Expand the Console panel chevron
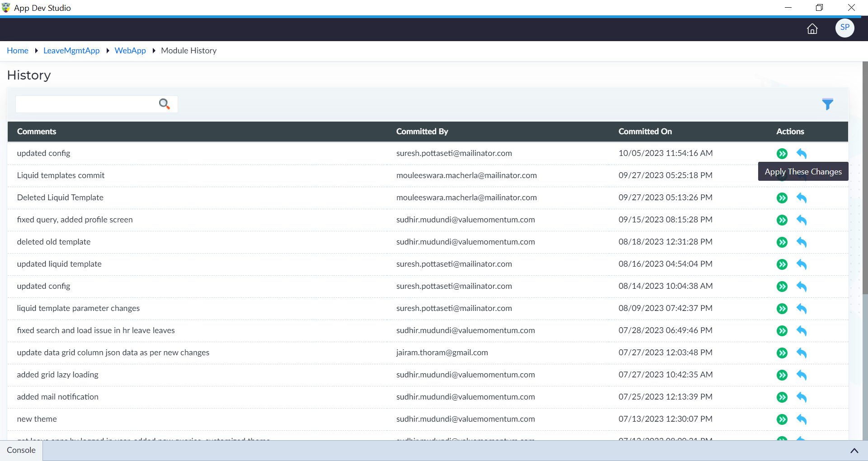This screenshot has width=868, height=461. [x=854, y=451]
